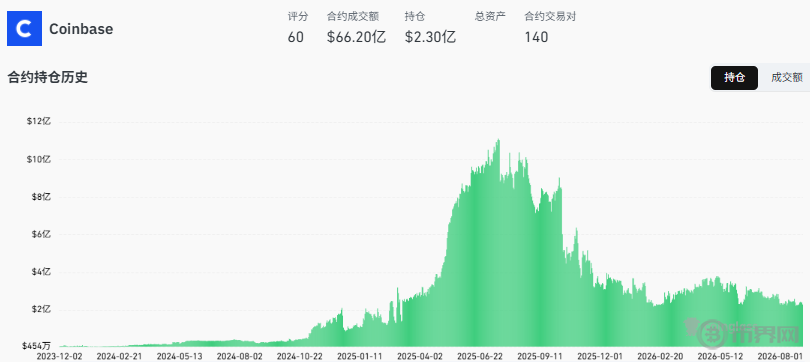The width and height of the screenshot is (810, 362).
Task: Select the 合约交易对 value 140
Action: 536,37
